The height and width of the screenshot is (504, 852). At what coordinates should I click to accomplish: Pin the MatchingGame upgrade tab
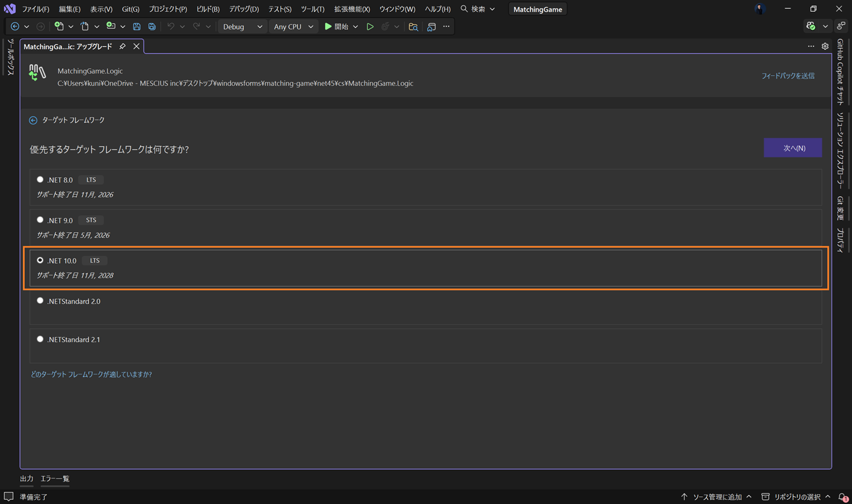pyautogui.click(x=123, y=46)
